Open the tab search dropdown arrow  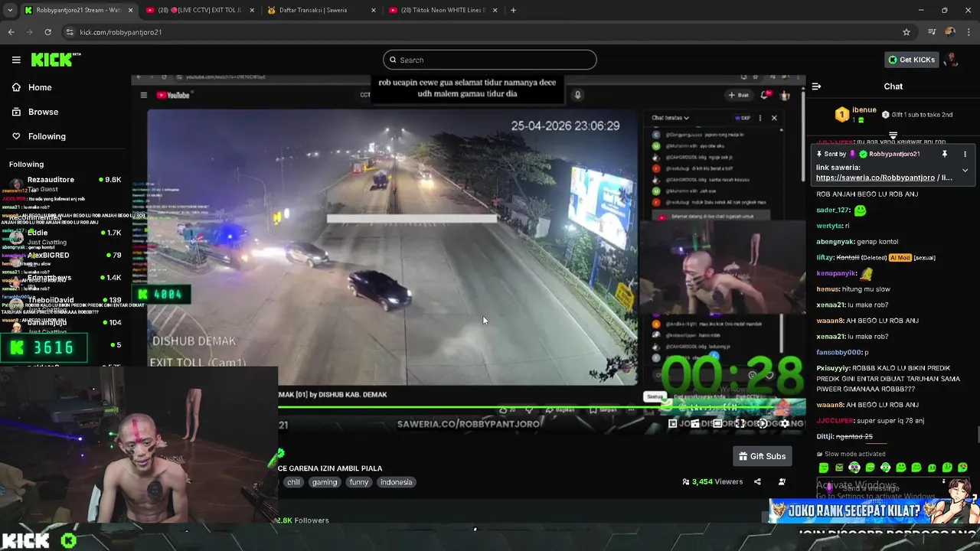point(8,10)
